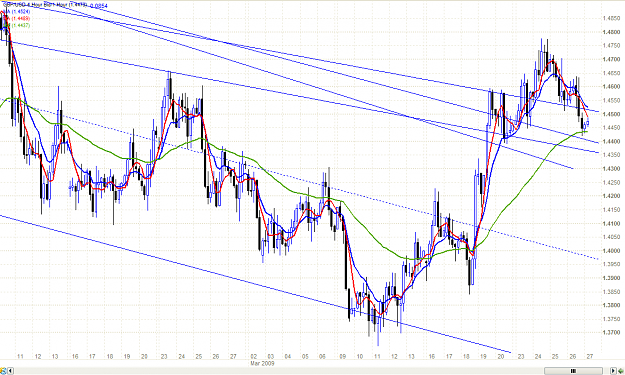
Task: Click the '02' date label on time axis
Action: pyautogui.click(x=253, y=356)
